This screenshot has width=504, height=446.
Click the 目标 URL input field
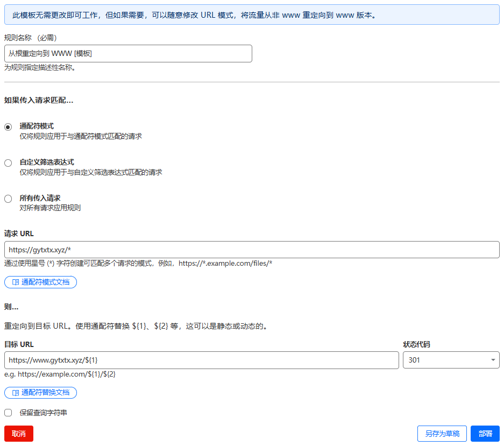pos(201,360)
